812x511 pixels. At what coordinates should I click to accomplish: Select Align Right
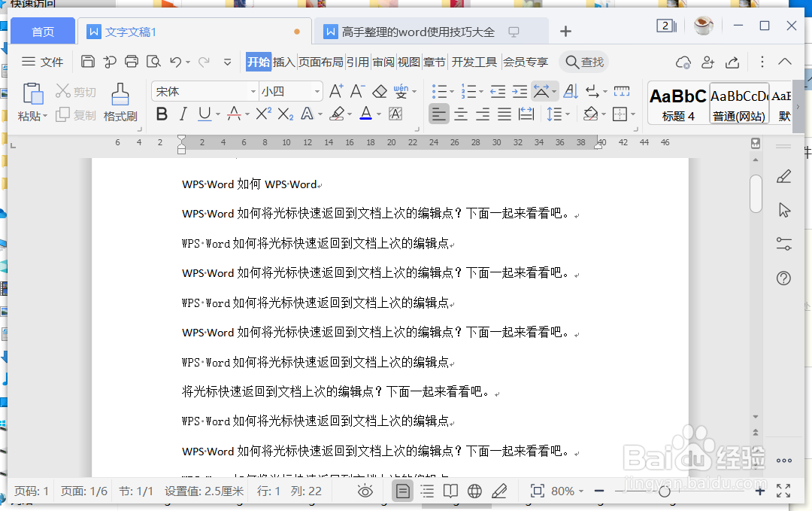[482, 114]
